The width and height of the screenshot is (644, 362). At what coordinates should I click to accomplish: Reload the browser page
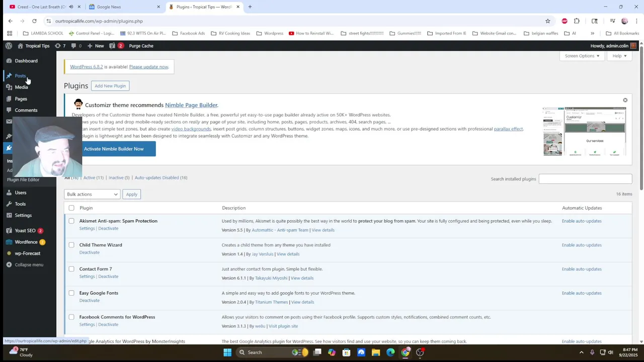tap(34, 21)
